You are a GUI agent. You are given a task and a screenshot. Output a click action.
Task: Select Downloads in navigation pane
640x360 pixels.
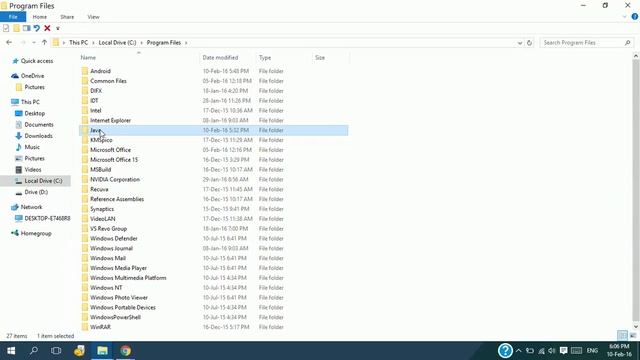[x=38, y=136]
